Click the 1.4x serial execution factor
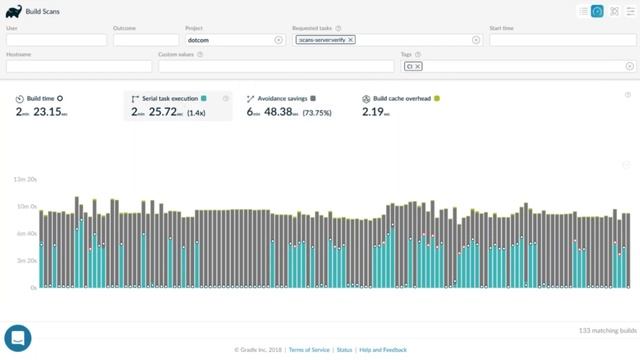Viewport: 640px width, 360px height. pyautogui.click(x=196, y=113)
